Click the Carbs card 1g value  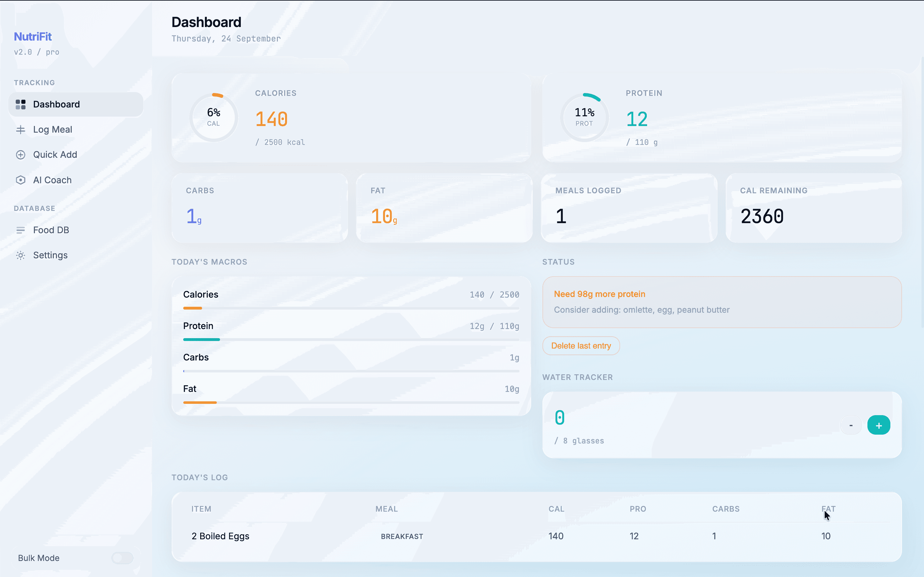194,216
